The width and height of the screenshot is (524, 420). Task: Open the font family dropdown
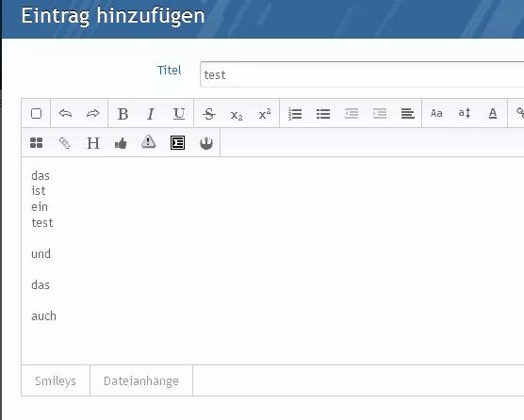[436, 114]
